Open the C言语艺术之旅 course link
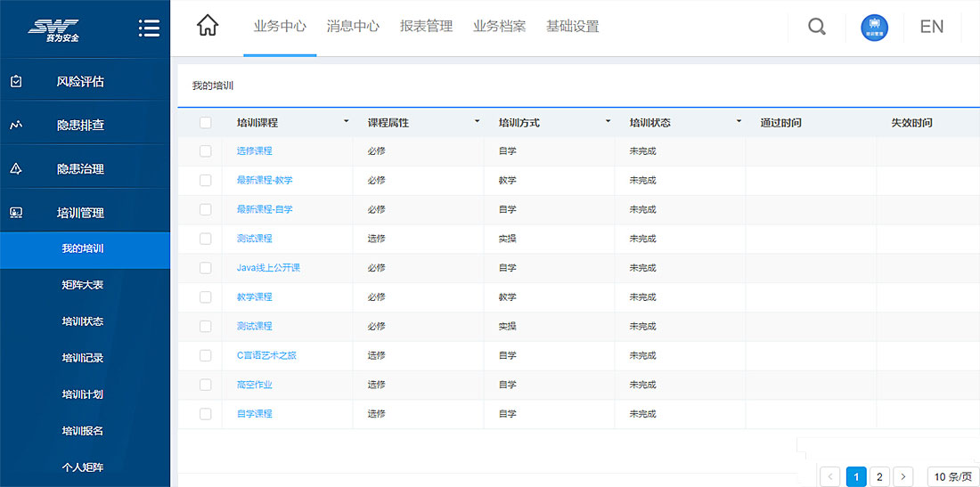Viewport: 980px width, 487px height. tap(266, 355)
